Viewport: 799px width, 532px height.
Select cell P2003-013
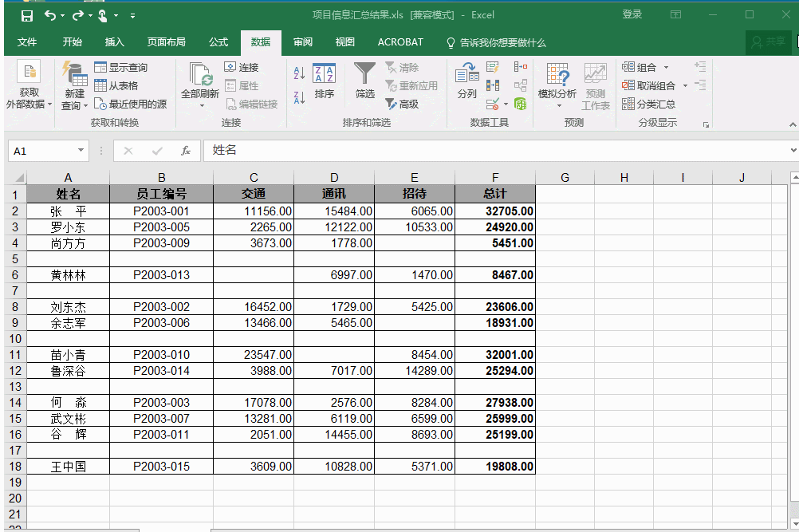click(162, 275)
